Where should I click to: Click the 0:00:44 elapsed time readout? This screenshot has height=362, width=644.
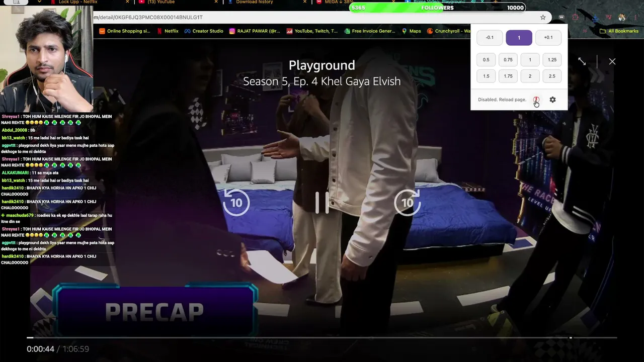click(x=40, y=349)
